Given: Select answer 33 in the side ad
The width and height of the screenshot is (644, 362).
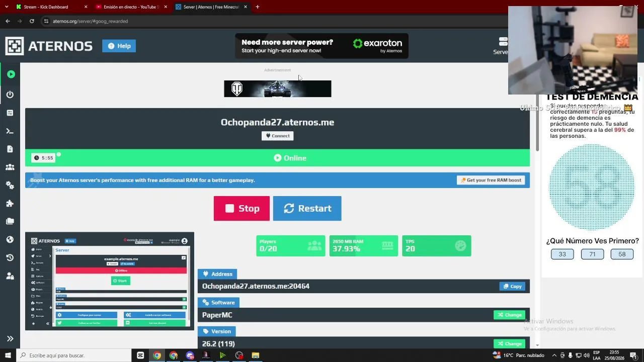Looking at the screenshot, I should pyautogui.click(x=562, y=254).
